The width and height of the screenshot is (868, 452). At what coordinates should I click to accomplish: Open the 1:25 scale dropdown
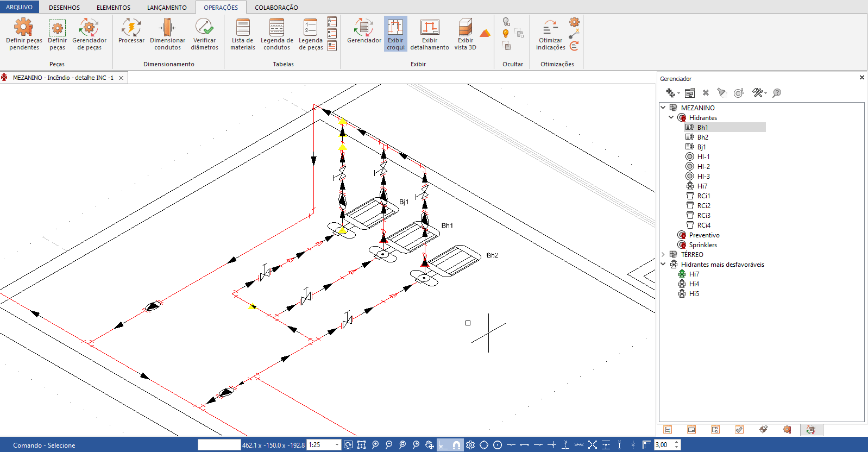pos(337,445)
